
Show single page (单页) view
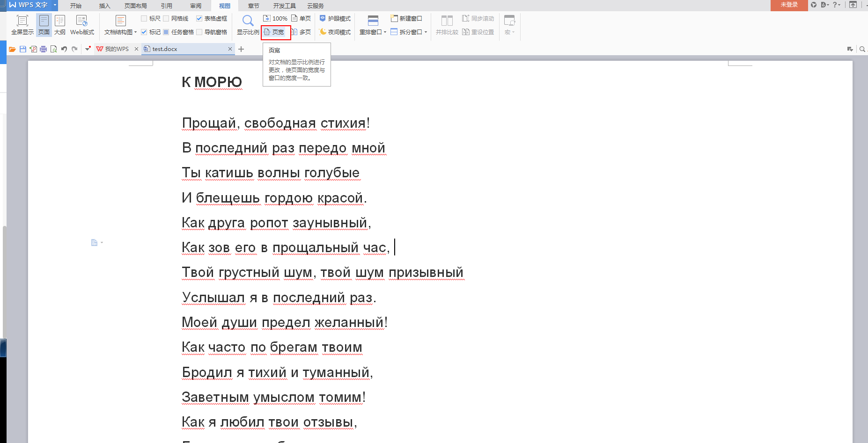[x=301, y=18]
